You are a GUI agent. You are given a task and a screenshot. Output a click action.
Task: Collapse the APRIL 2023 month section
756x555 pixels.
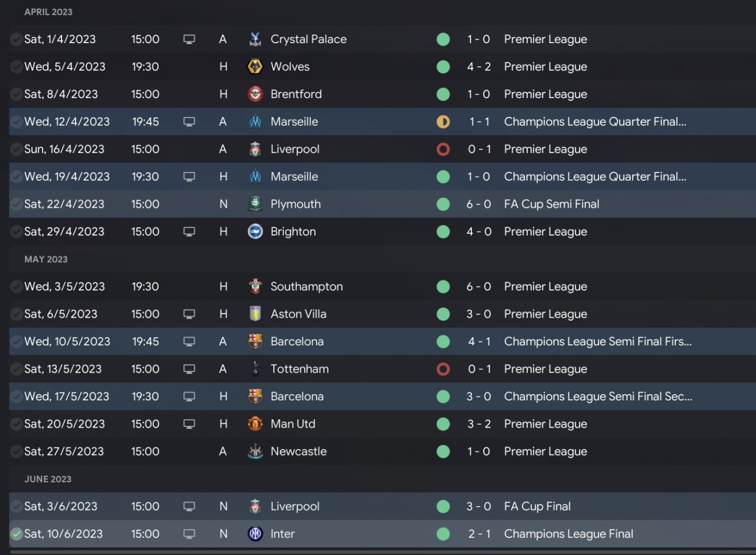[x=48, y=12]
